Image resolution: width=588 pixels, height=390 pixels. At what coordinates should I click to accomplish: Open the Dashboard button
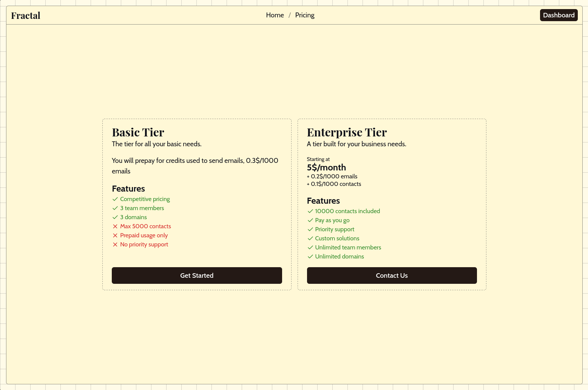559,15
